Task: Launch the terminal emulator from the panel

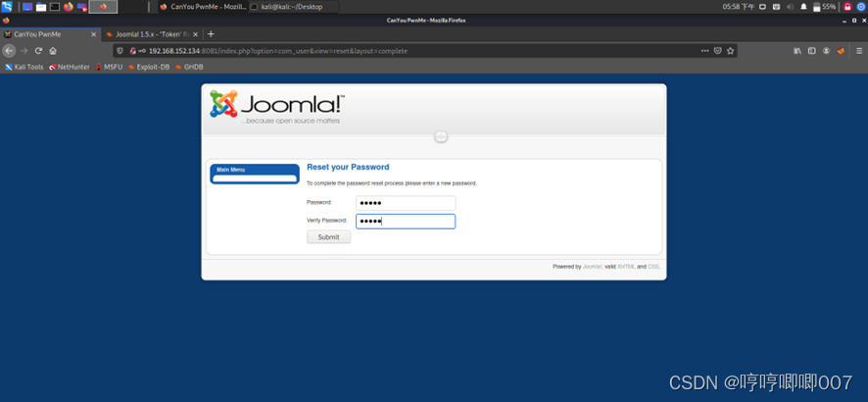Action: 55,7
